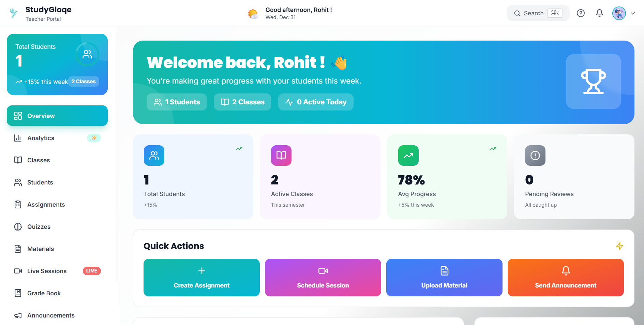Click the Send Announcement button
The width and height of the screenshot is (644, 325).
566,278
